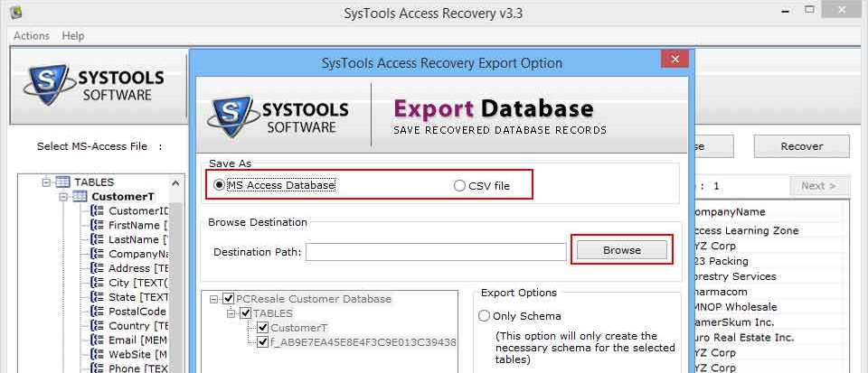Select the MS Access Database radio option

coord(220,185)
